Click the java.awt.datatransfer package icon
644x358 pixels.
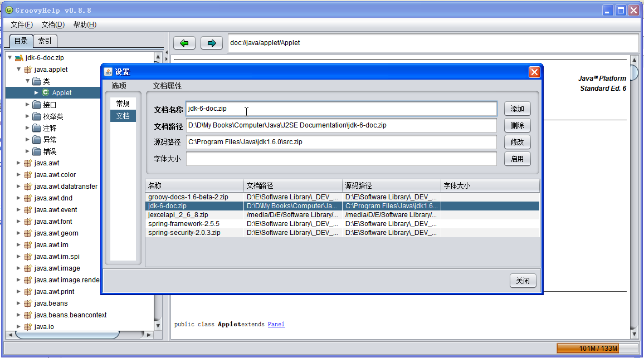(x=28, y=187)
